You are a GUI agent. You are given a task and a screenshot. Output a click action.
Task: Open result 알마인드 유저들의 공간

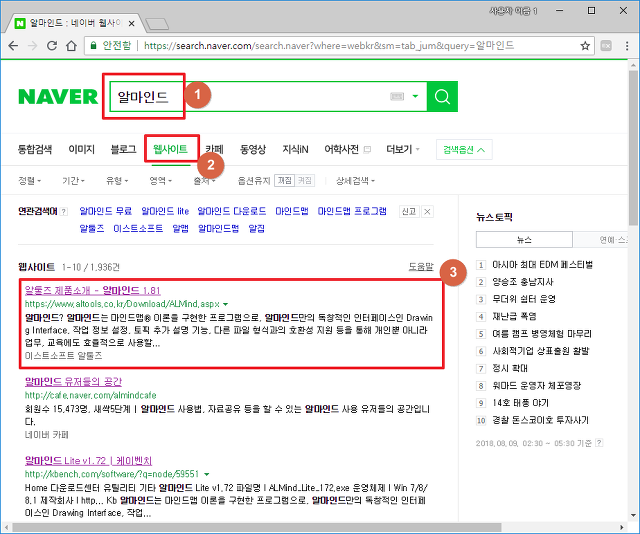[73, 382]
